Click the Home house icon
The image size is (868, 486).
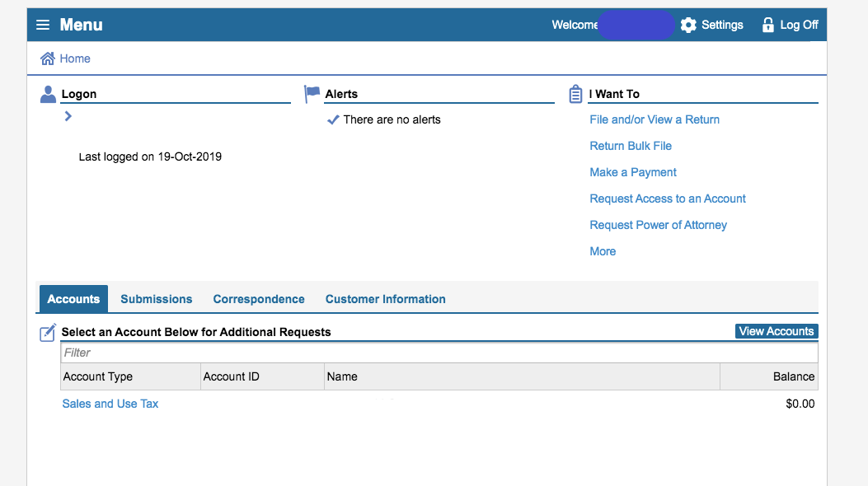click(48, 58)
